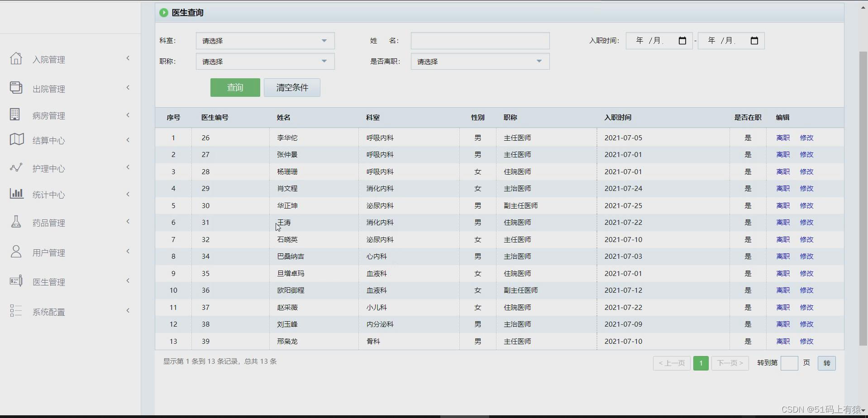Image resolution: width=868 pixels, height=418 pixels.
Task: Open the 入院管理 home icon
Action: pos(16,58)
